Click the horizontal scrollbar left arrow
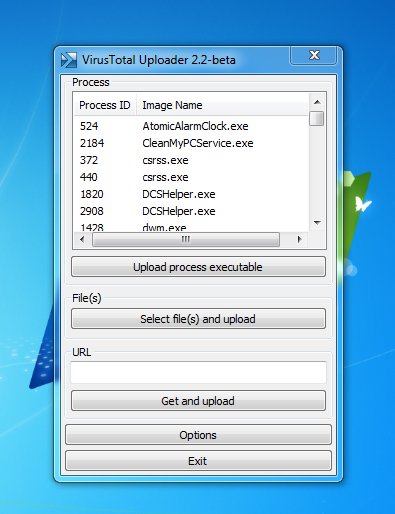This screenshot has width=395, height=514. [x=82, y=239]
